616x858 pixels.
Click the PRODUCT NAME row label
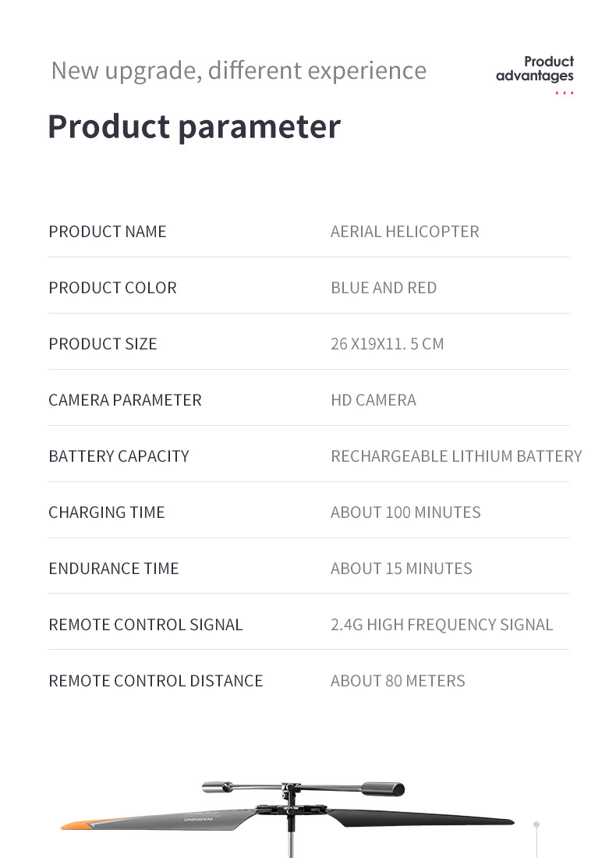[108, 232]
